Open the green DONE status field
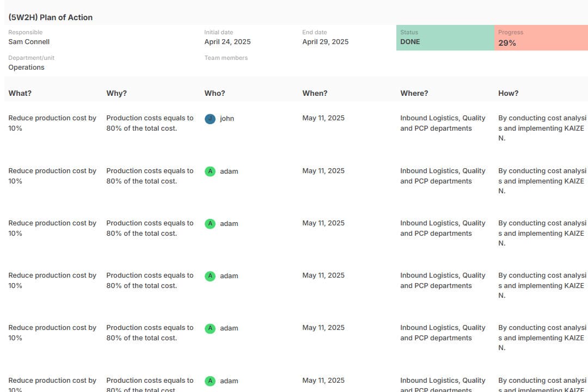This screenshot has height=392, width=588. 445,38
